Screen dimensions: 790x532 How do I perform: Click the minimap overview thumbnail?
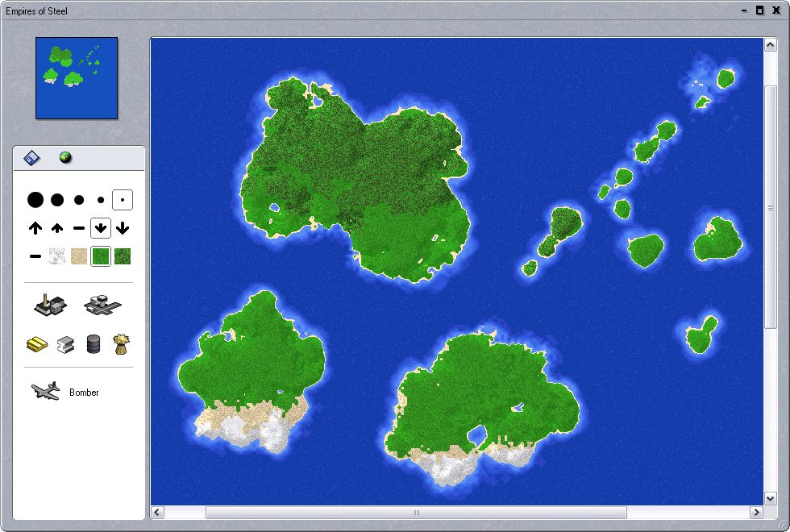[x=77, y=77]
